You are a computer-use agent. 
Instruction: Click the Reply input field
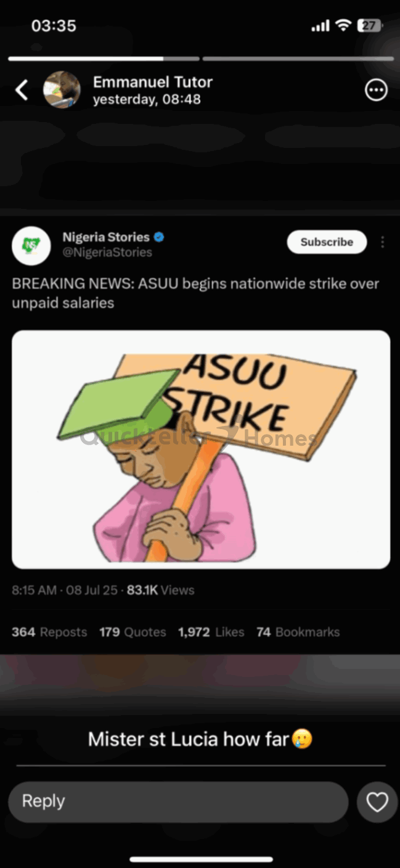tap(178, 802)
